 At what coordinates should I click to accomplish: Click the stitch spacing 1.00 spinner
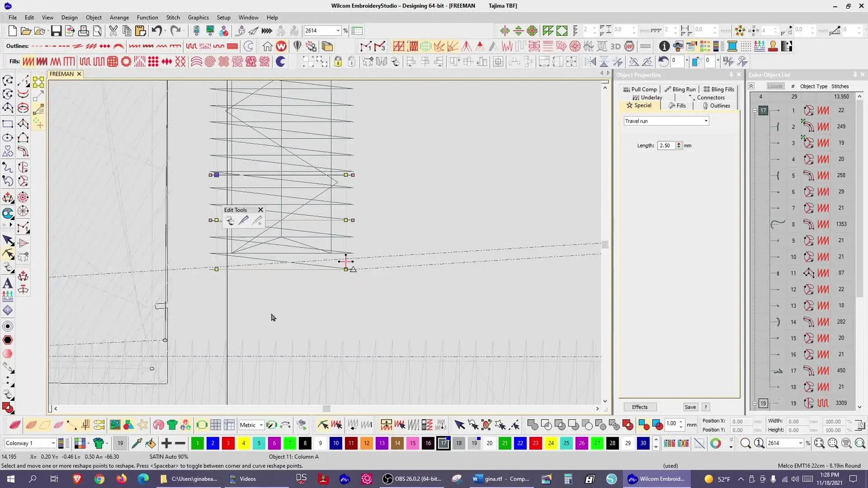[x=681, y=424]
